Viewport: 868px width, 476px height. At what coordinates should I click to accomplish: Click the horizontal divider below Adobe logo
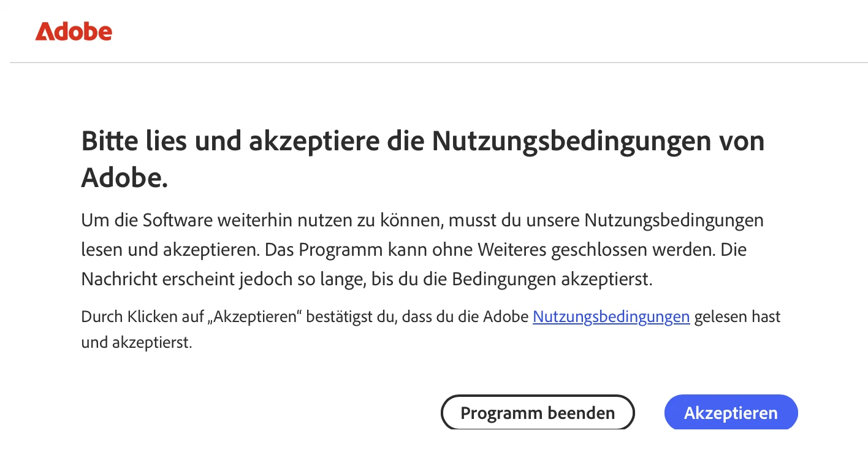[438, 63]
